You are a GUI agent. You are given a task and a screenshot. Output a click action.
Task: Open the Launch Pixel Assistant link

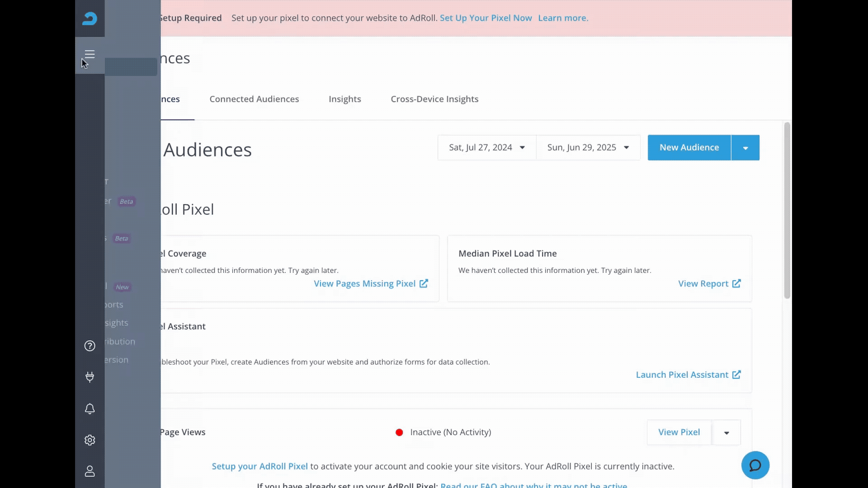coord(682,375)
